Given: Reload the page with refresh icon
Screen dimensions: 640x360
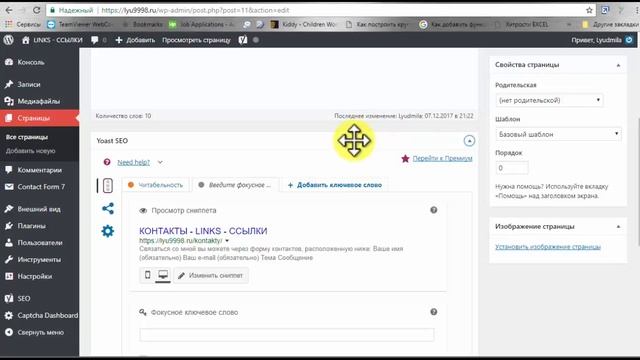Looking at the screenshot, I should coord(36,10).
